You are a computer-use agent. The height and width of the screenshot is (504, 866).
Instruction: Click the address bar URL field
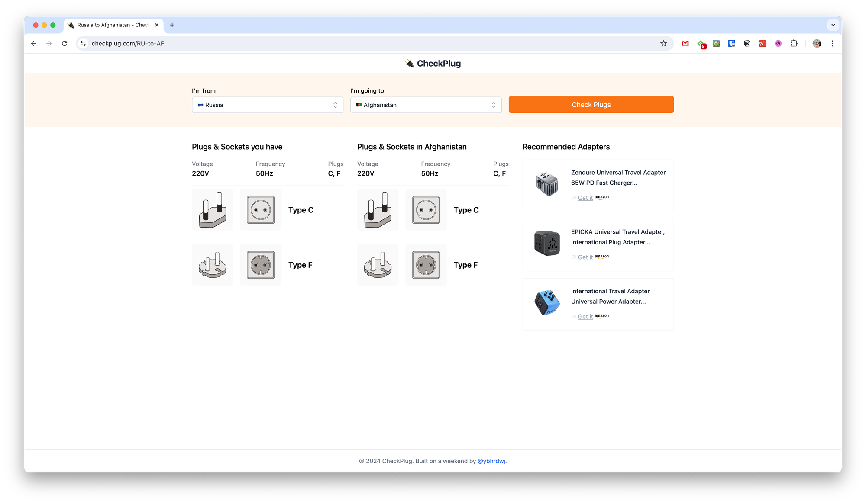coord(303,43)
